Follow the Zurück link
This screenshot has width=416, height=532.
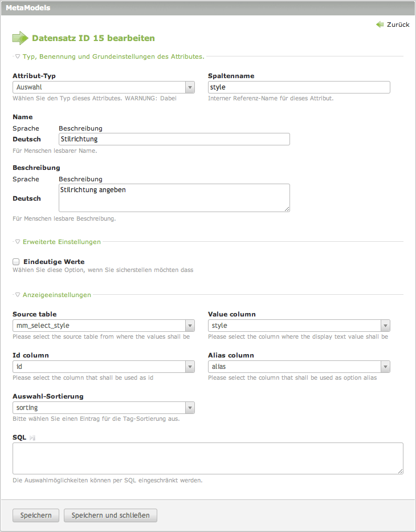(x=398, y=25)
